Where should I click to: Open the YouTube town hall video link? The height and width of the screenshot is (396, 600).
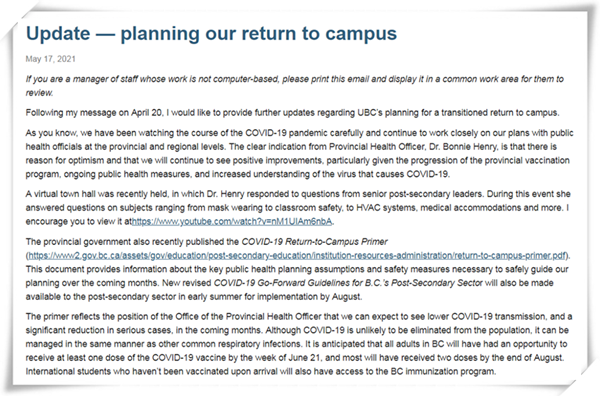[x=232, y=222]
